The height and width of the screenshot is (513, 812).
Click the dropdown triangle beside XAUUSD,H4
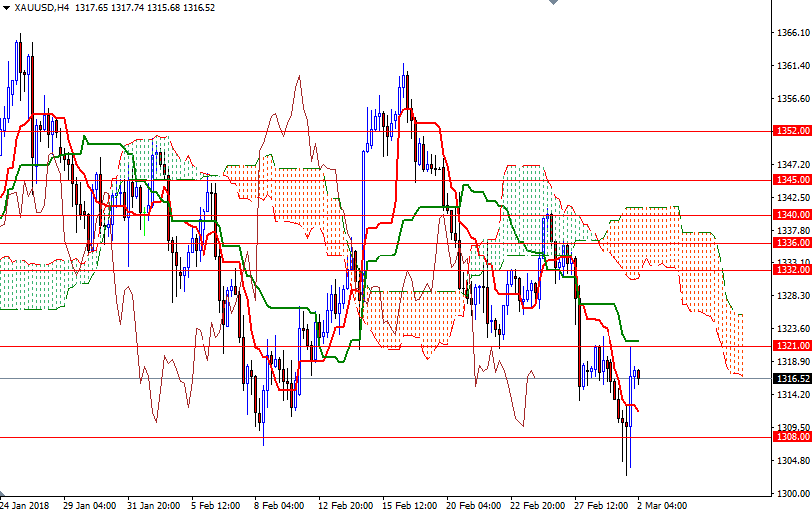6,8
